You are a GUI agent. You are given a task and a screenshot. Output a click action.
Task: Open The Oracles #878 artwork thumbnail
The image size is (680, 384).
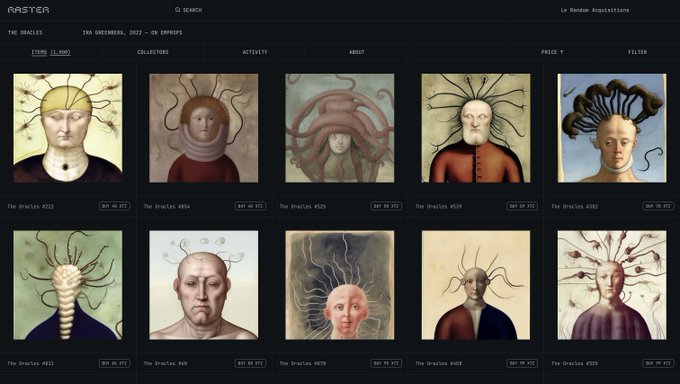(x=340, y=285)
